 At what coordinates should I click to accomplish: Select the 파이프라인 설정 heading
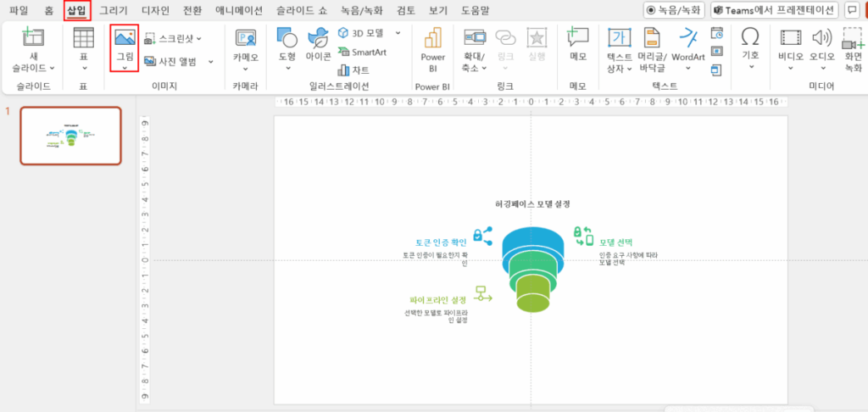click(437, 299)
